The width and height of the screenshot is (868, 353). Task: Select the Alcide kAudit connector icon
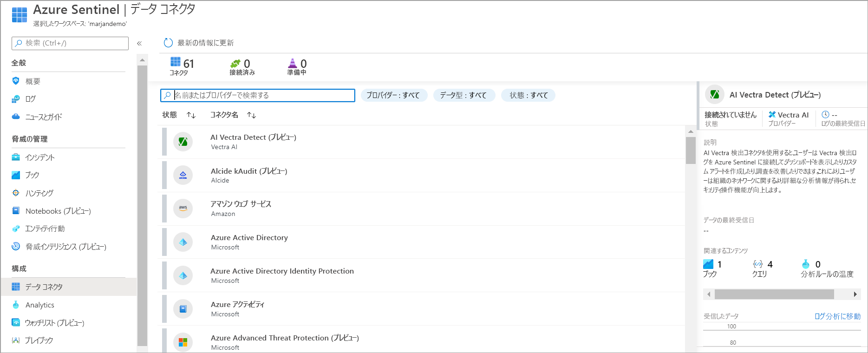click(183, 175)
